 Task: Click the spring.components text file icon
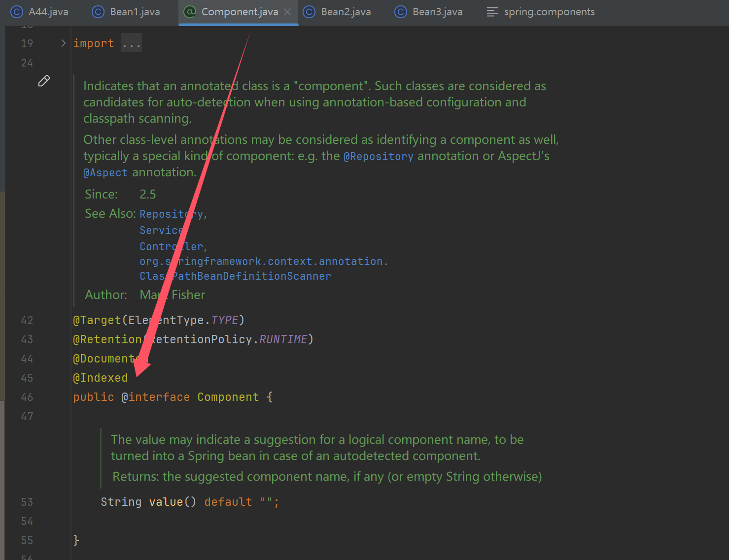[492, 12]
